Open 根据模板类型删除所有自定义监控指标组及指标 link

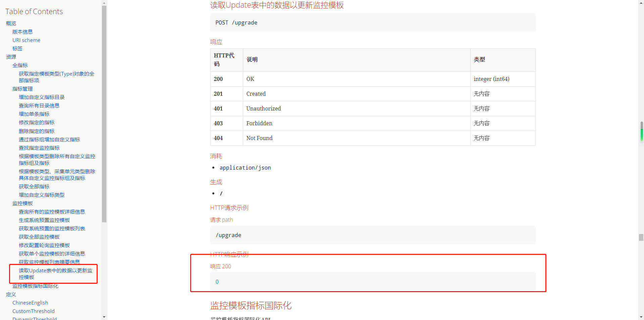(x=57, y=159)
